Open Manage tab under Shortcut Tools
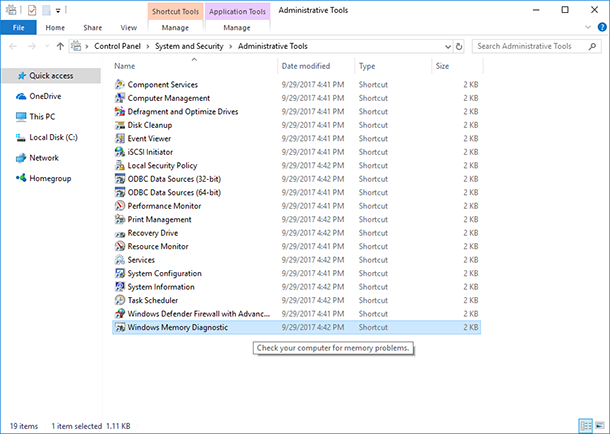610x434 pixels. pos(175,28)
